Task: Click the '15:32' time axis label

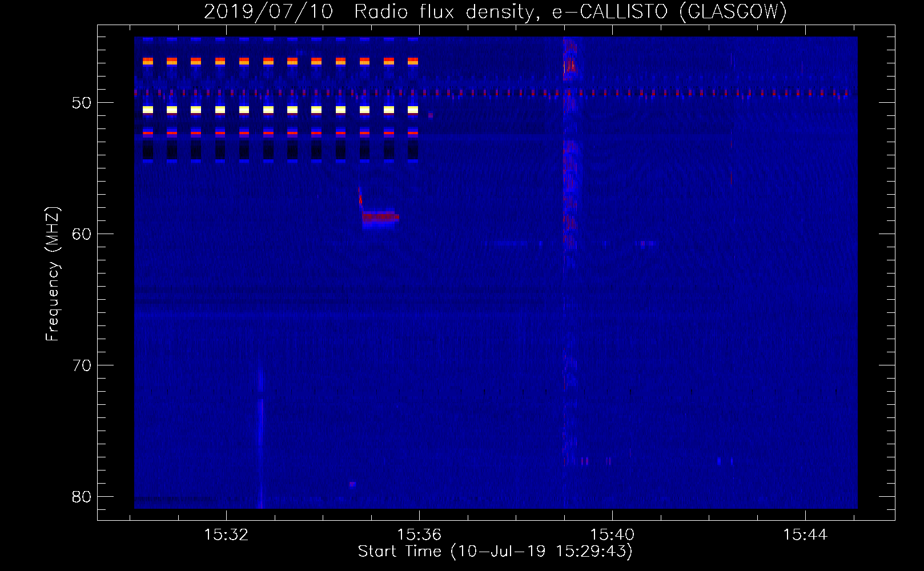Action: 227,535
